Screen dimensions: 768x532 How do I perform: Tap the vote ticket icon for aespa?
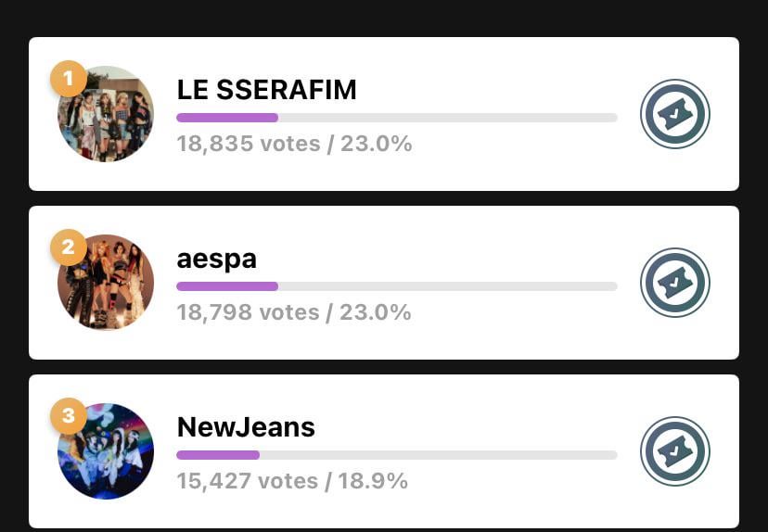674,283
